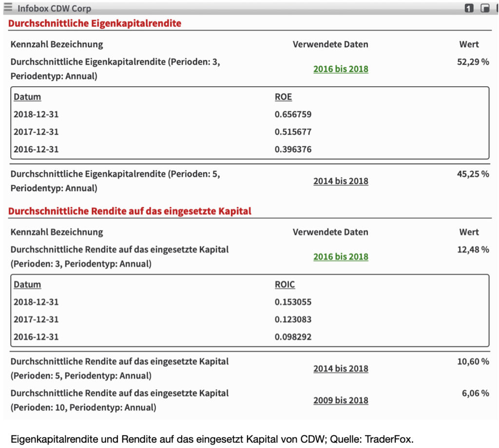499x448 pixels.
Task: Expand the 2009 bis 2018 ROIC data link
Action: (x=341, y=400)
